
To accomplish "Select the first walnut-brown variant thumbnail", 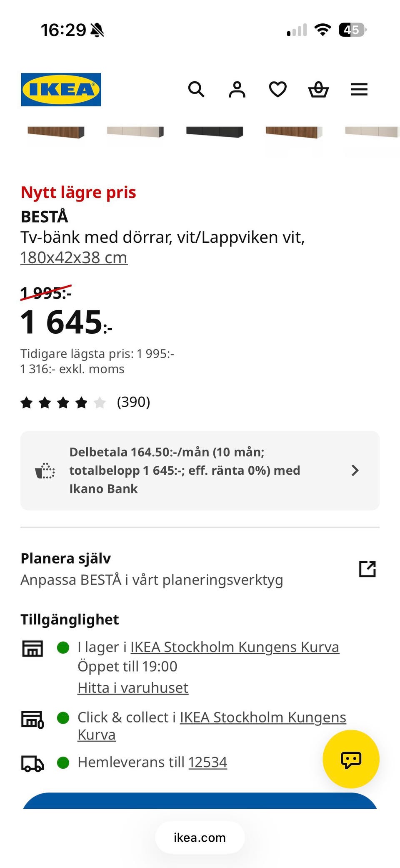I will (56, 132).
